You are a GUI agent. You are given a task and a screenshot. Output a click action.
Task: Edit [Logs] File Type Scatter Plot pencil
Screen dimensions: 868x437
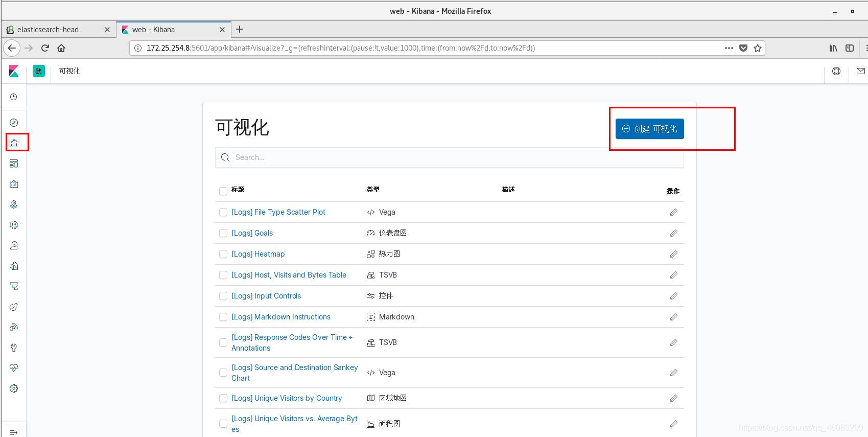pyautogui.click(x=674, y=212)
